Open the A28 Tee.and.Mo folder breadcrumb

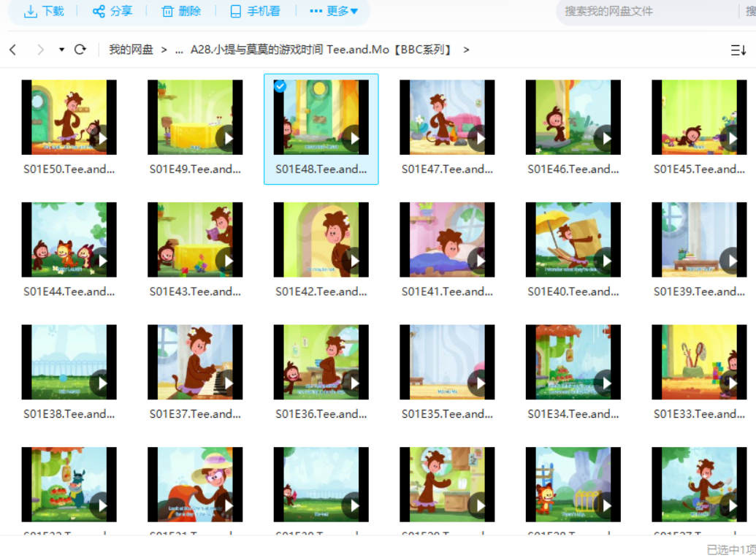[x=321, y=50]
